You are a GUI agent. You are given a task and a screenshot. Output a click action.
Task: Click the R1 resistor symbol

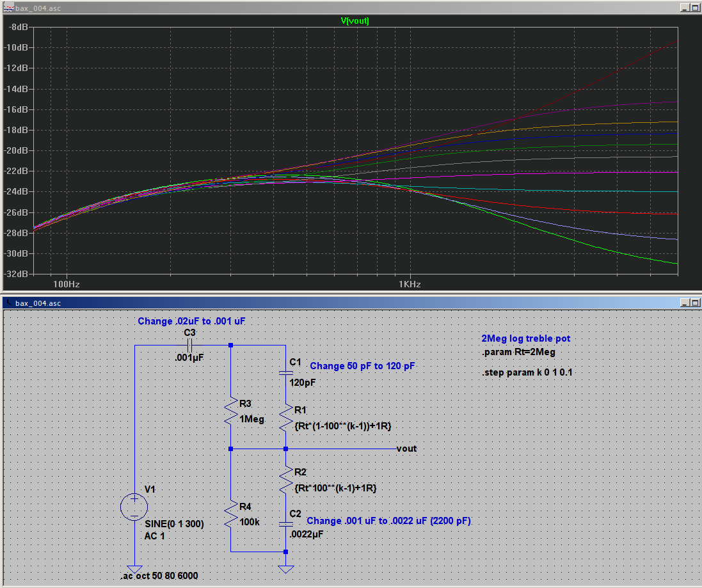tap(285, 418)
